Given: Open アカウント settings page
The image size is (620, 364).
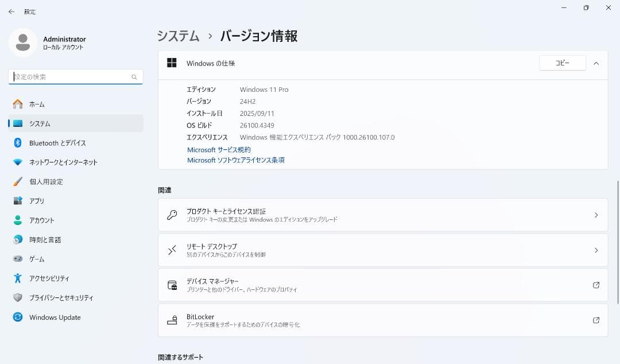Looking at the screenshot, I should (x=76, y=220).
